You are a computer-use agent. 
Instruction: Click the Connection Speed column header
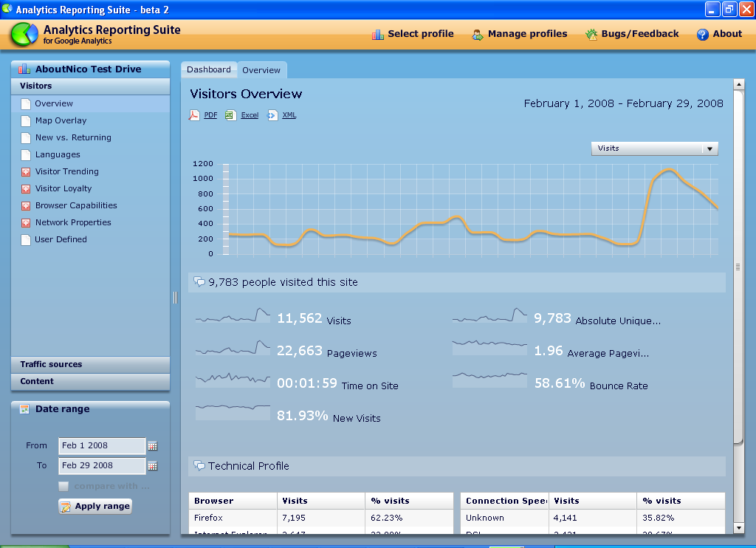pyautogui.click(x=504, y=501)
